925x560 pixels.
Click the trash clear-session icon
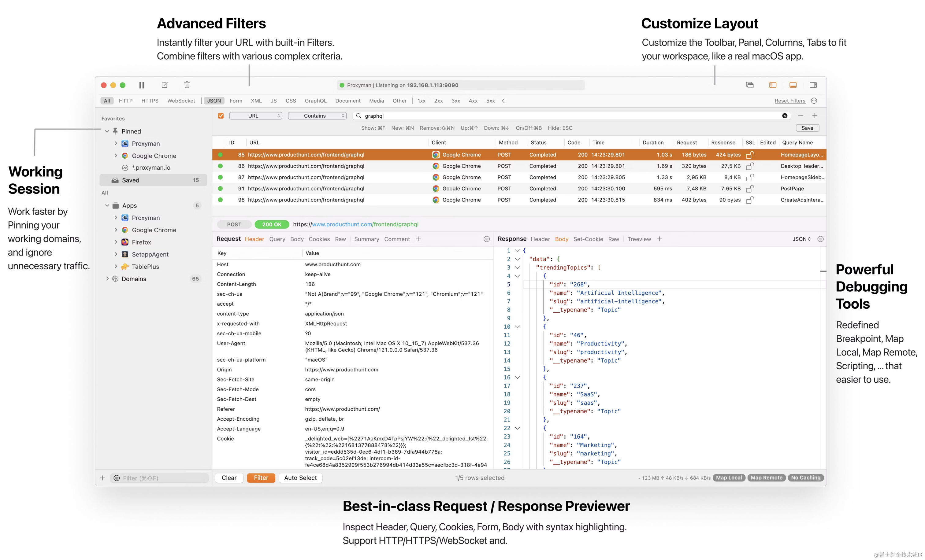(x=187, y=85)
